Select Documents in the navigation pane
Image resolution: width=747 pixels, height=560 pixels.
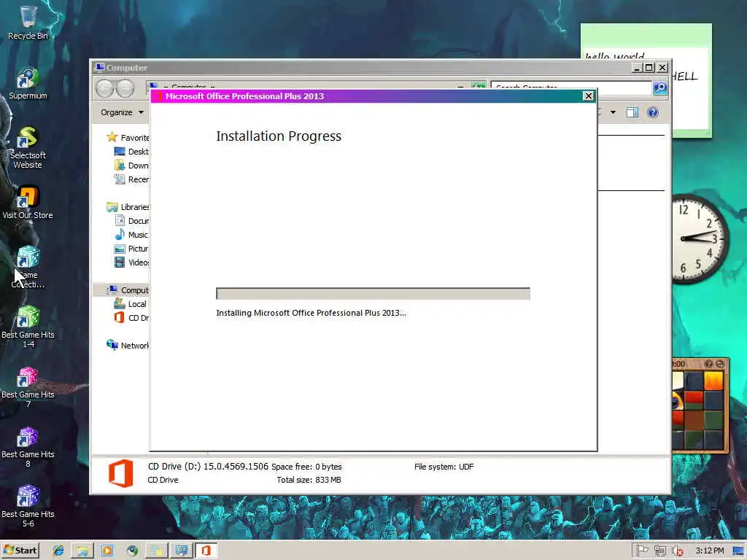click(131, 220)
